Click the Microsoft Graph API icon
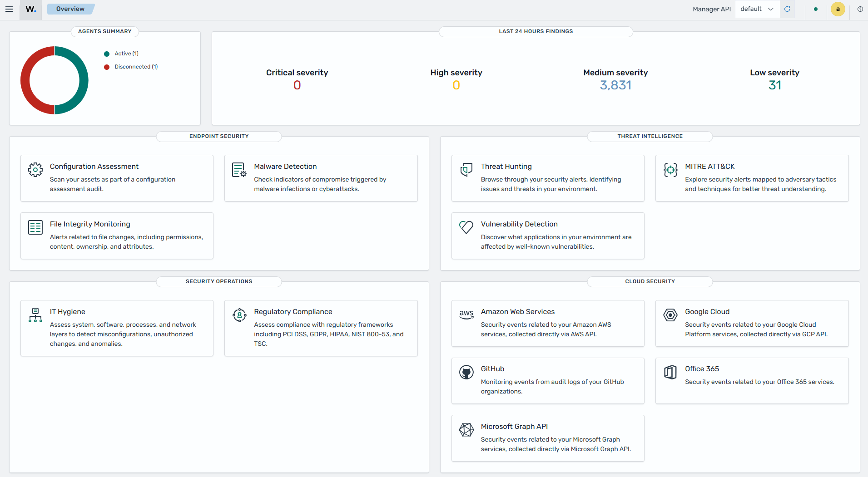The height and width of the screenshot is (477, 868). [x=466, y=430]
